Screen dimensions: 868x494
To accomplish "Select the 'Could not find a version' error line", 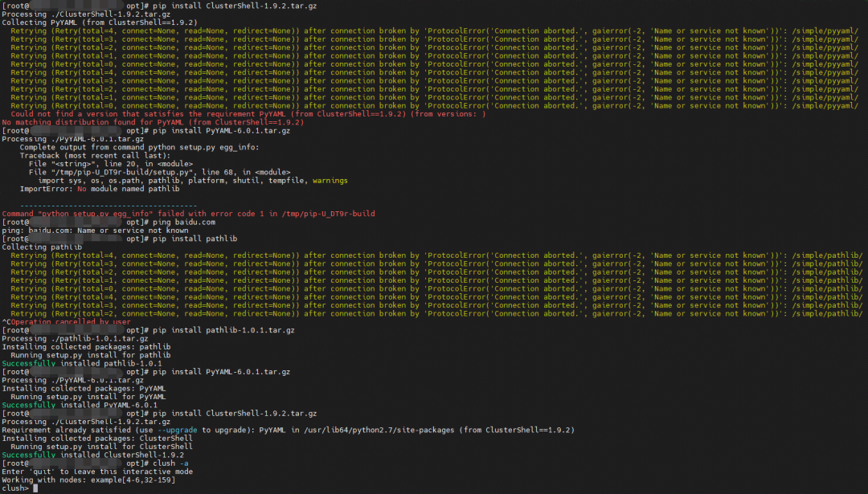I will coord(248,114).
